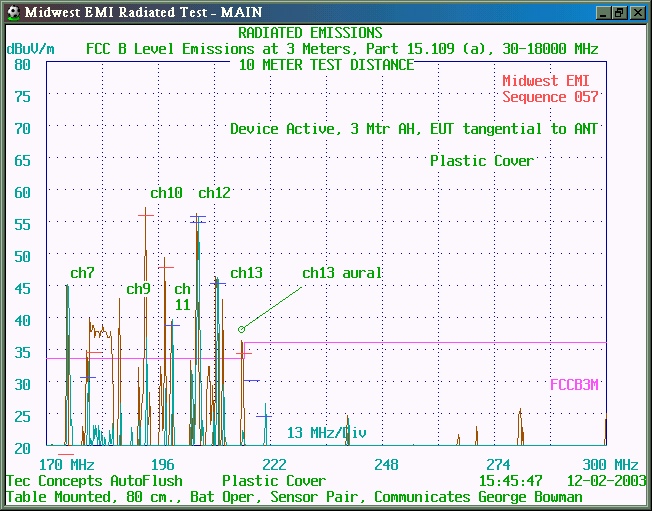Click the 248 frequency axis label
This screenshot has height=511, width=652.
point(386,465)
